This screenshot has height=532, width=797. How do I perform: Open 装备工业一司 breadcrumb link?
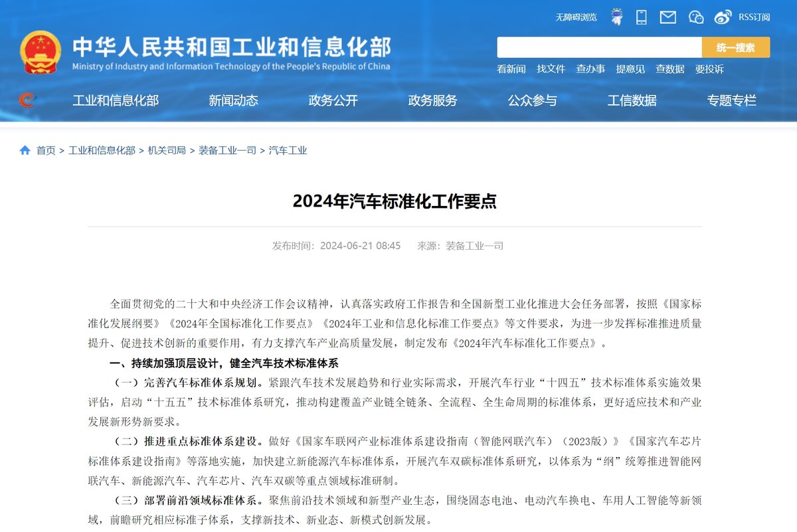click(227, 151)
